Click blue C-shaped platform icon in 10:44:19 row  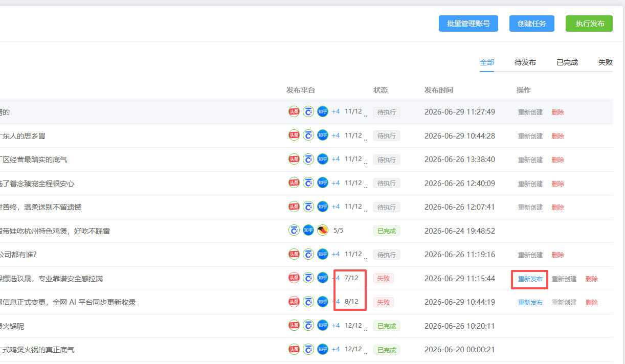point(308,302)
